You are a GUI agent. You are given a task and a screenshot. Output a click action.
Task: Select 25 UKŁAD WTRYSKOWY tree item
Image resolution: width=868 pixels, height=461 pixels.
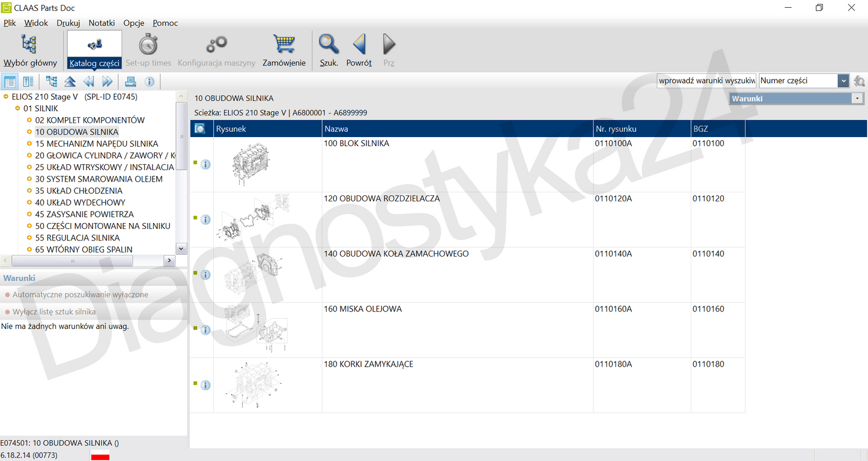click(x=105, y=167)
